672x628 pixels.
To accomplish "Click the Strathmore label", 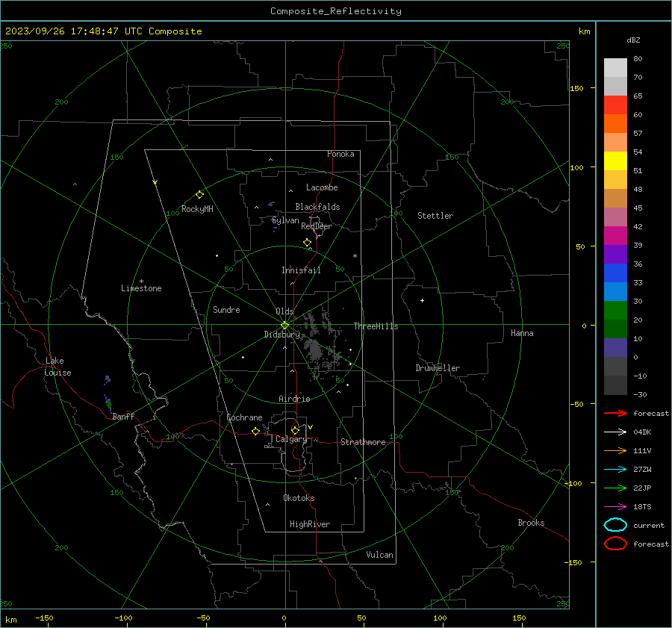I will (x=363, y=442).
